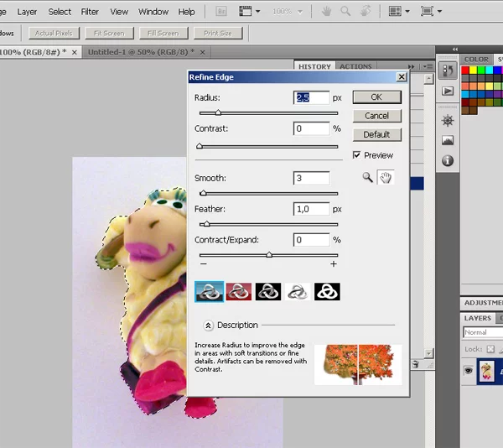Select the layer thumbnail in Layers panel
This screenshot has width=503, height=448.
click(x=486, y=372)
